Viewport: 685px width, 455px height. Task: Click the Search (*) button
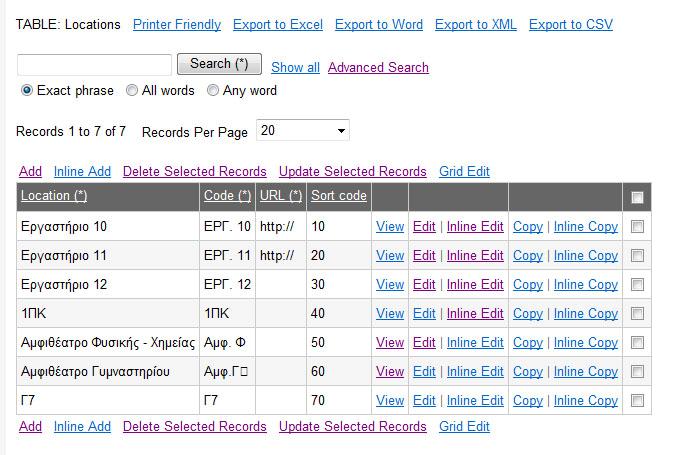[x=219, y=64]
